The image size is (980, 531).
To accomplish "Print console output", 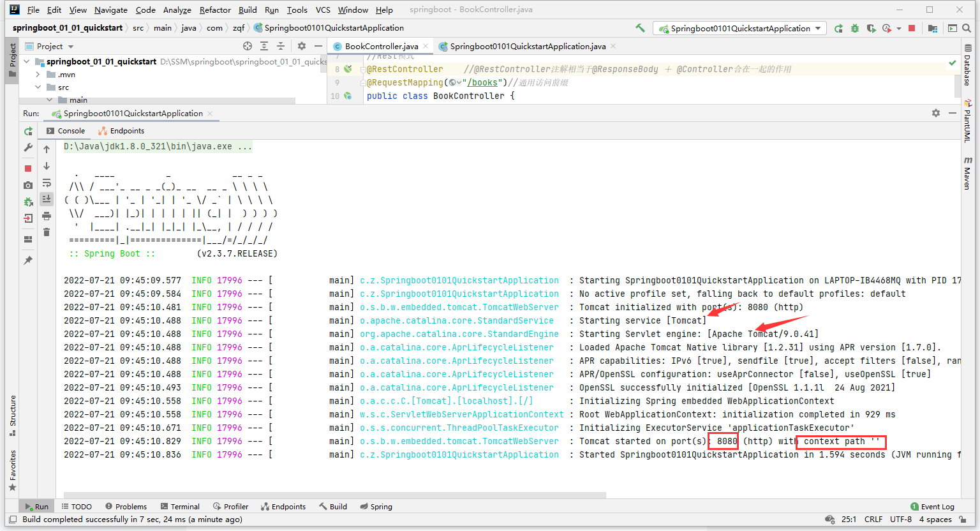I will (x=47, y=216).
